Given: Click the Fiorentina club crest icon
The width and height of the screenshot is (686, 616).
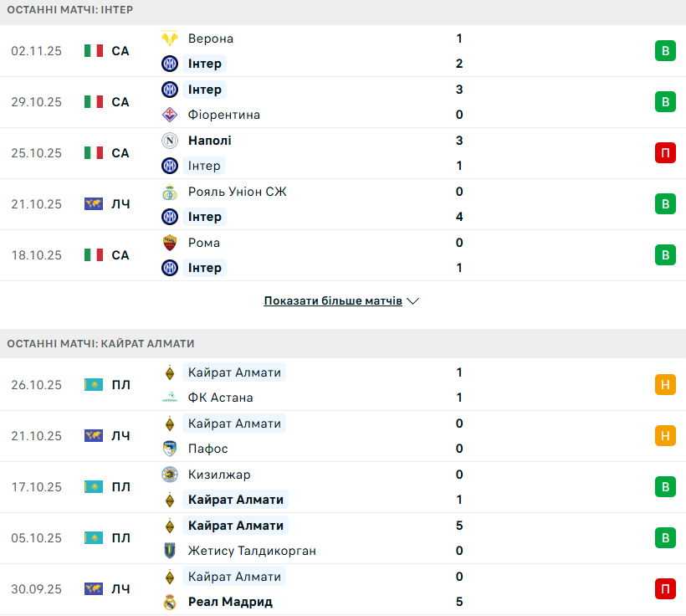Looking at the screenshot, I should coord(170,115).
